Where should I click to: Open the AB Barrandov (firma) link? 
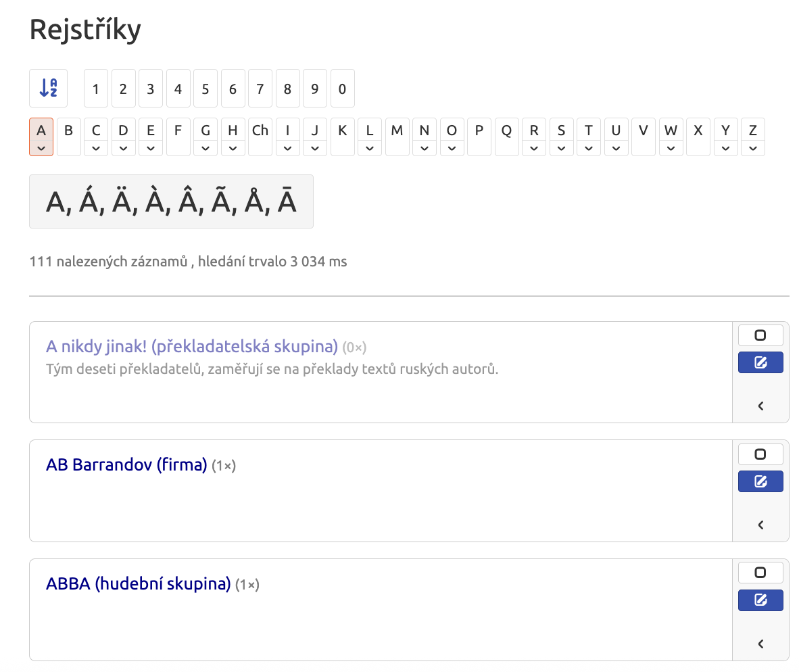126,465
